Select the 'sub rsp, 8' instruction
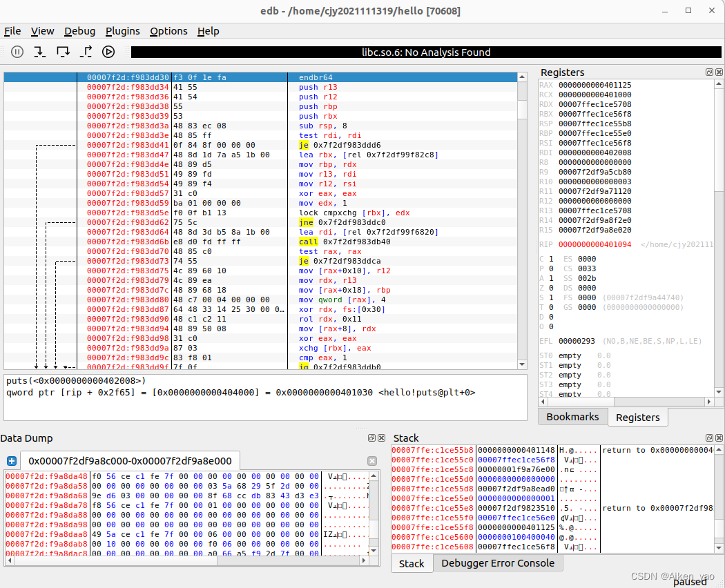Viewport: 725px width, 588px height. click(x=322, y=126)
